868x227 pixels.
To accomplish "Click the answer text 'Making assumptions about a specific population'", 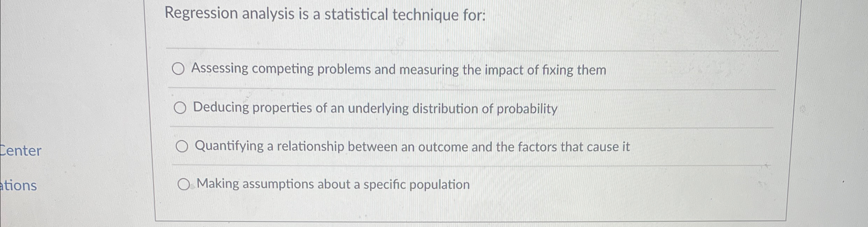I will pos(332,184).
